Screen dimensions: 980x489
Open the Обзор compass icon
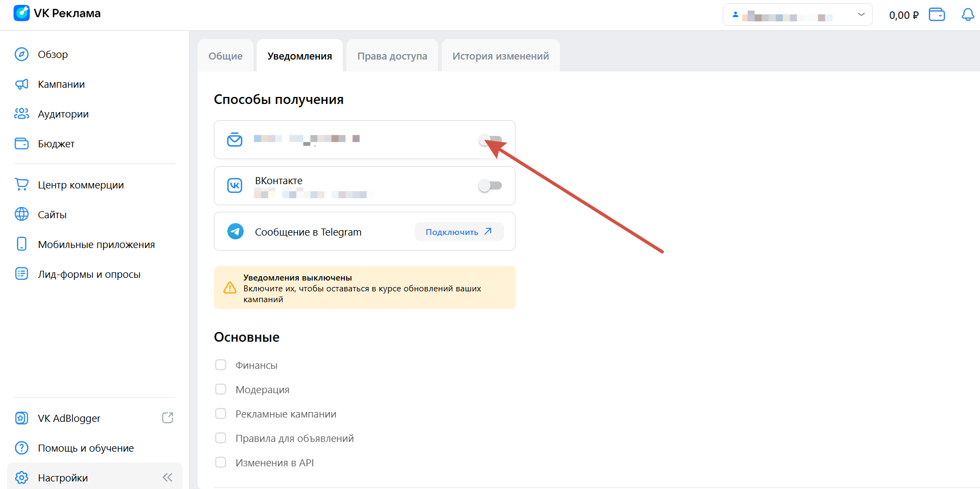tap(22, 54)
